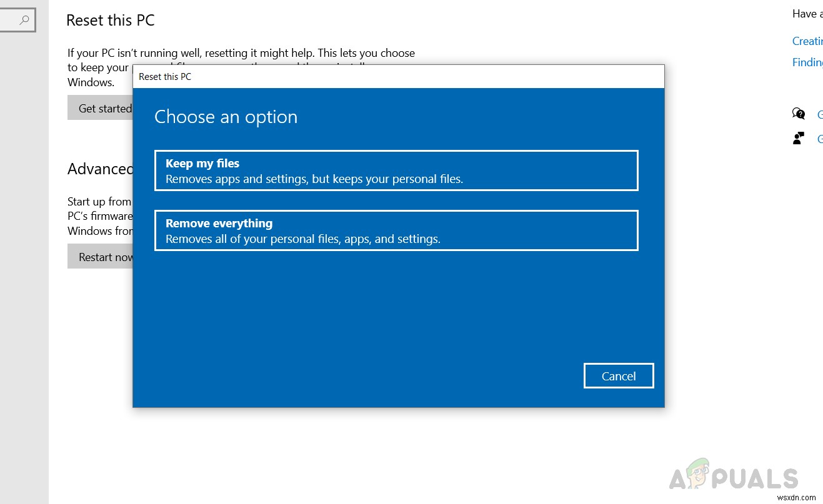
Task: Click inside the Settings search box
Action: point(18,20)
